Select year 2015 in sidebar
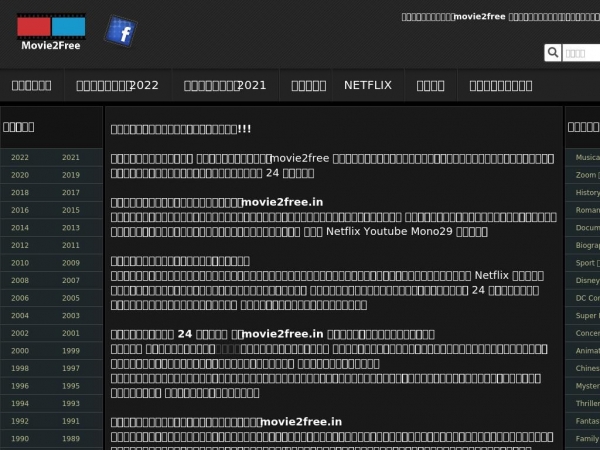The image size is (600, 450). tap(71, 210)
